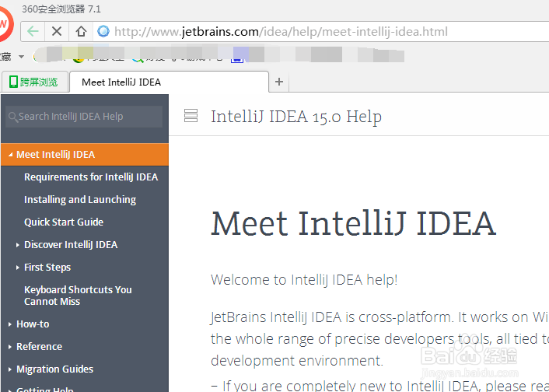549x392 pixels.
Task: Open the How-to topic
Action: [33, 324]
